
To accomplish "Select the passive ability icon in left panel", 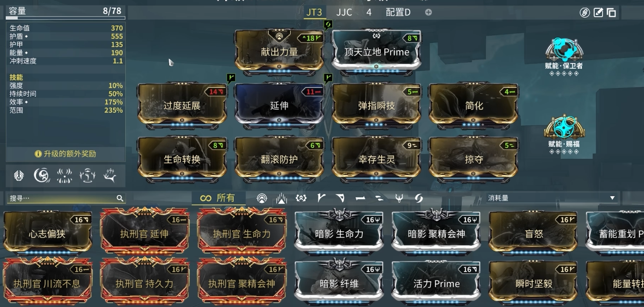I will click(19, 175).
